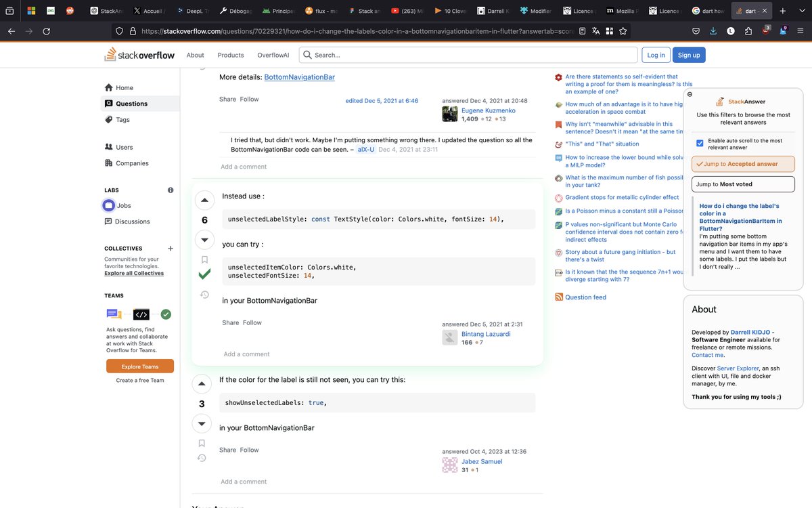Click the Explore Teams button

140,366
